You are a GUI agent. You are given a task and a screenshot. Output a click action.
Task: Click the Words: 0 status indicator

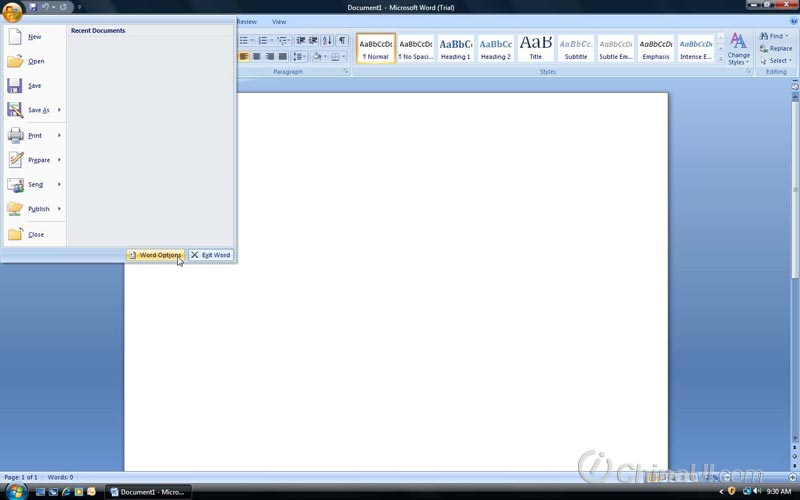(x=60, y=478)
